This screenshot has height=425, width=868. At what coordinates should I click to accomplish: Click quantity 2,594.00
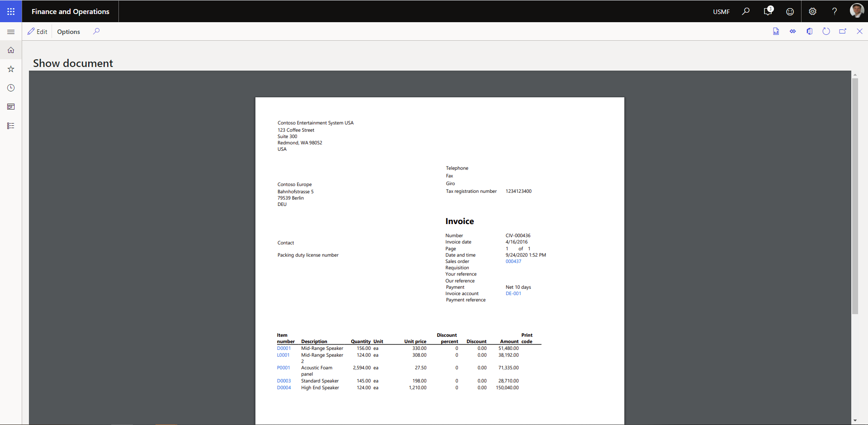[362, 368]
